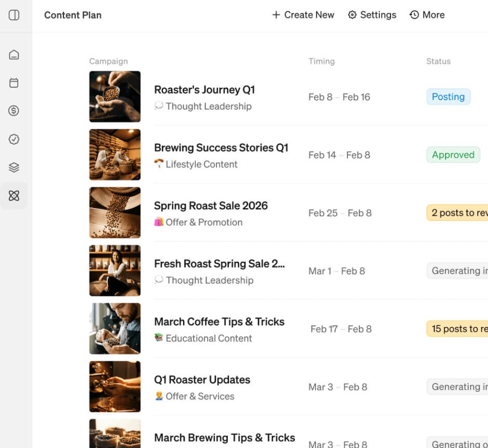Click the '15 posts to review' status badge
Image resolution: width=488 pixels, height=448 pixels.
tap(457, 329)
